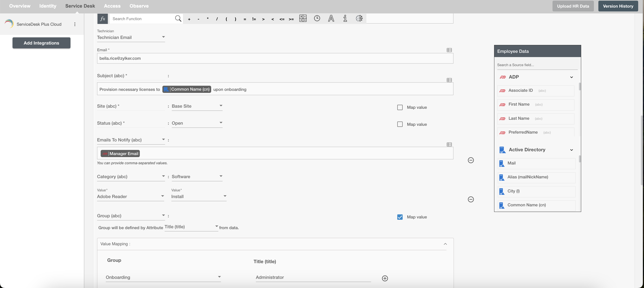Screen dimensions: 644x288
Task: Click the Email input field
Action: click(x=275, y=58)
